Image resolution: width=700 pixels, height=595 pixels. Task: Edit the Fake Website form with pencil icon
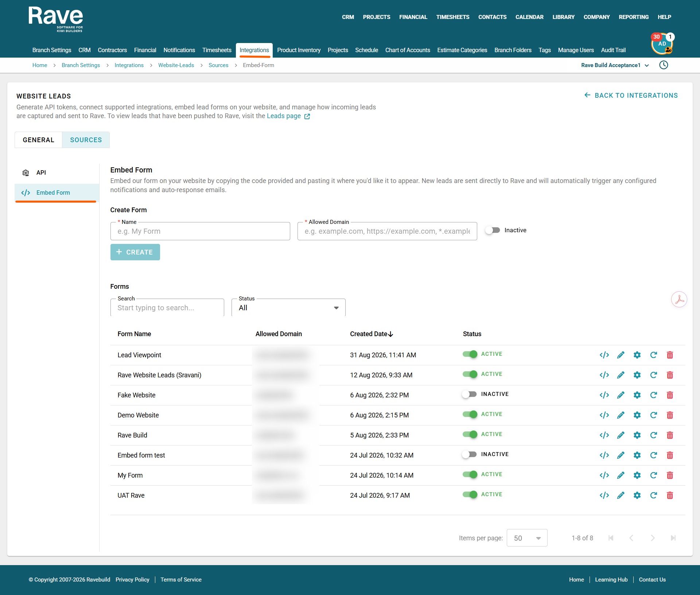621,395
